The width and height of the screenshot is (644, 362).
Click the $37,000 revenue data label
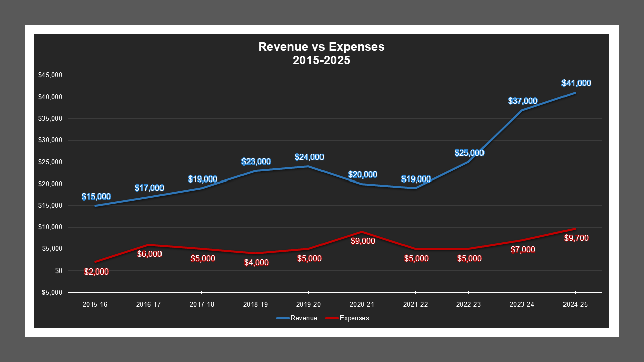(522, 101)
